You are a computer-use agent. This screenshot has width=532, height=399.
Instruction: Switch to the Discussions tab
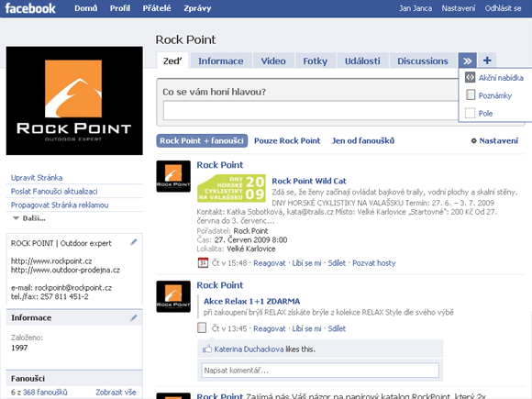click(x=423, y=61)
